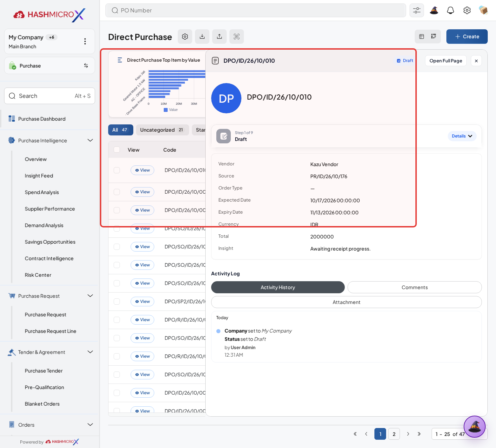Click the Purchase module switch arrows icon
Screen dimensions: 496x448
point(86,65)
